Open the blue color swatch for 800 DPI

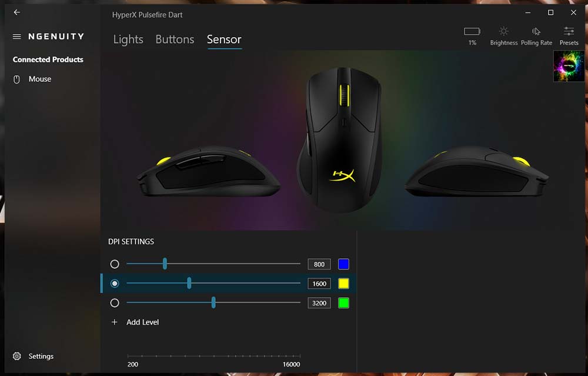[343, 264]
